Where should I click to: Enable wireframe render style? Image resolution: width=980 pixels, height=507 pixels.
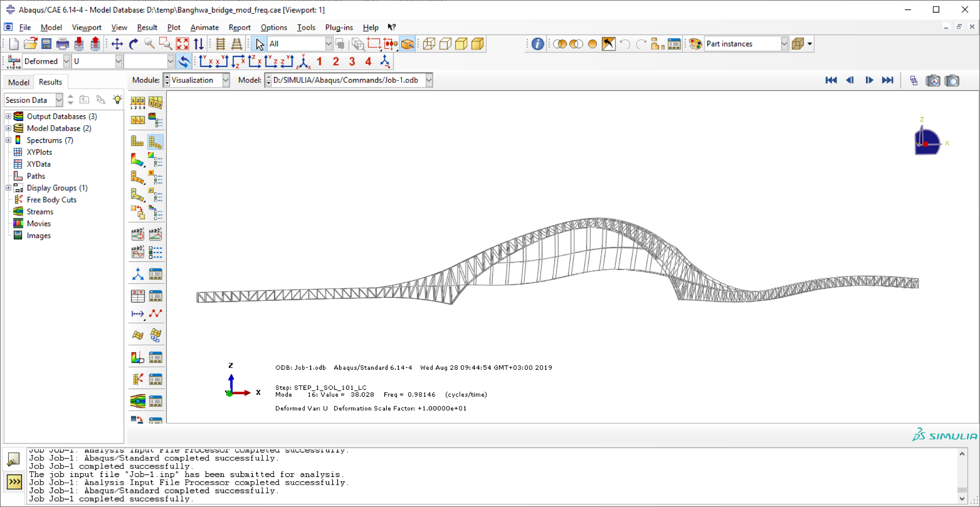point(429,44)
